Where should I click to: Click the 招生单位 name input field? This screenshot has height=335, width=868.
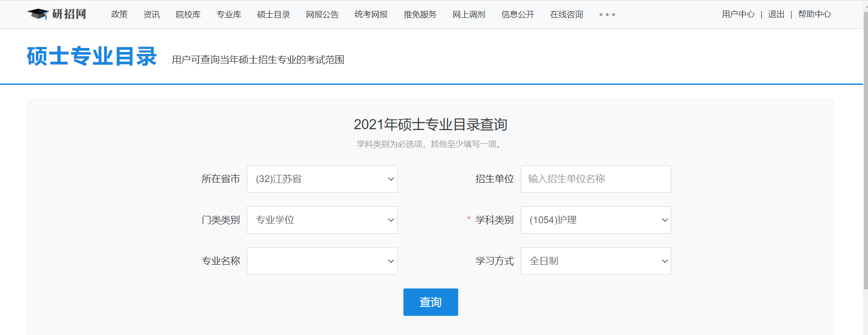click(596, 179)
